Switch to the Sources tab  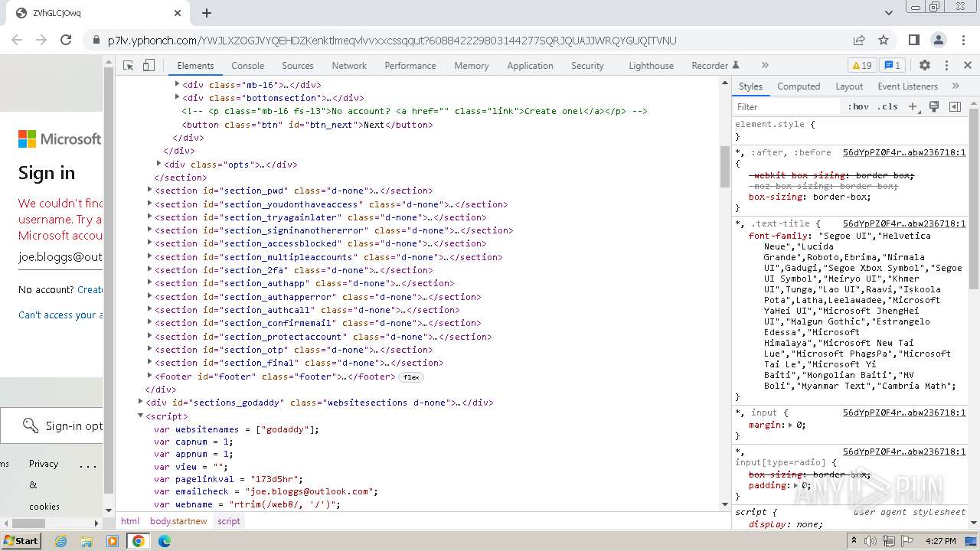click(x=298, y=66)
